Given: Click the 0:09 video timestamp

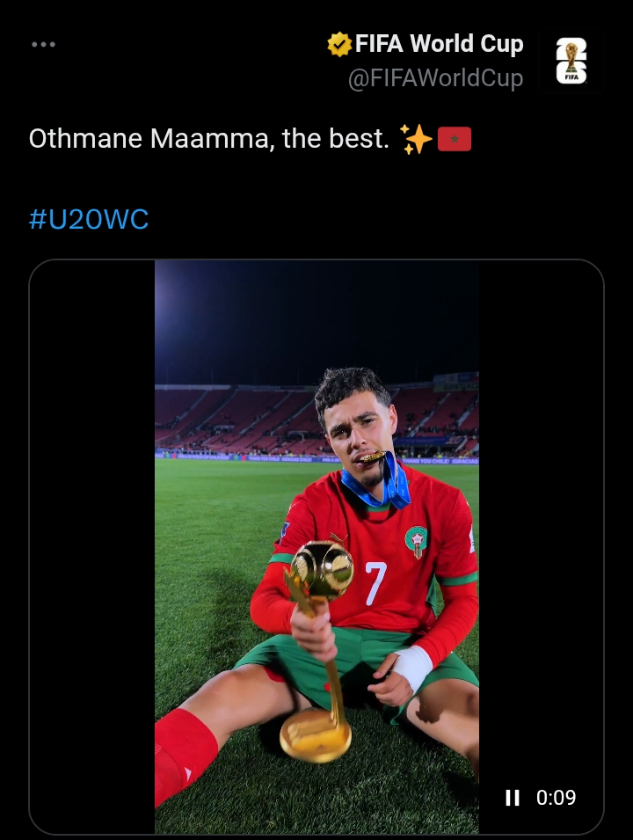Looking at the screenshot, I should (556, 798).
